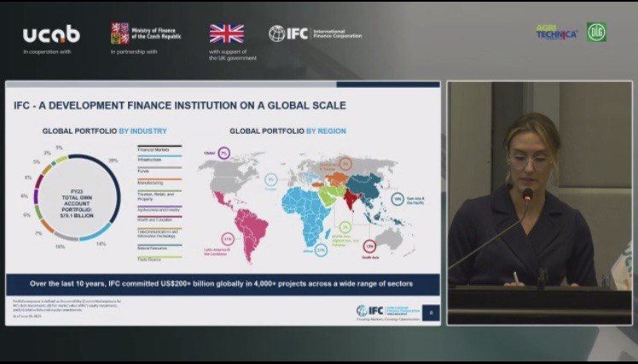The image size is (638, 364).
Task: Click the FY23 total portfolio center text
Action: [x=77, y=204]
